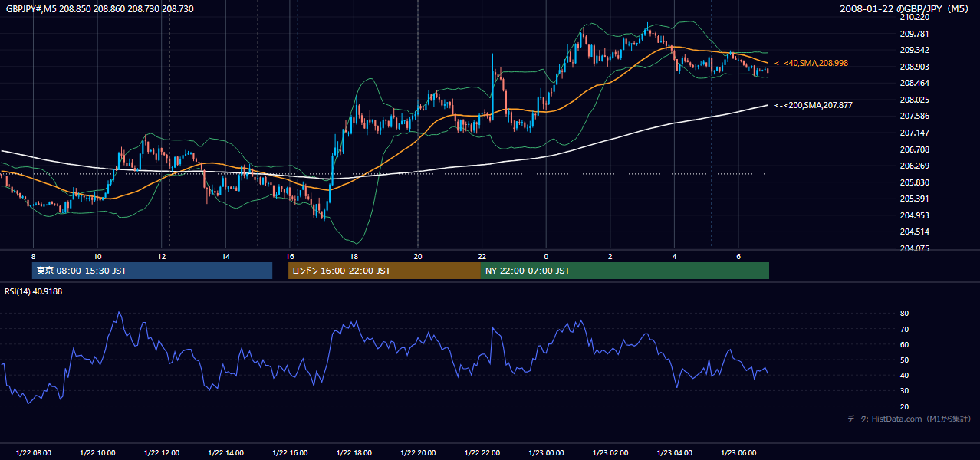The image size is (980, 460).
Task: Click the 1/22 20:00 time label
Action: [x=418, y=453]
